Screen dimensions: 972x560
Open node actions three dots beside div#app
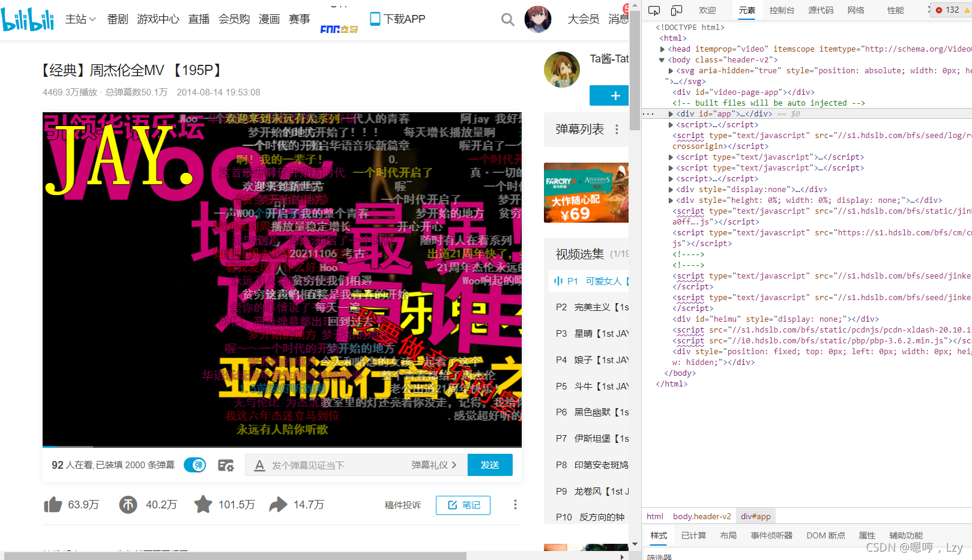click(x=648, y=113)
